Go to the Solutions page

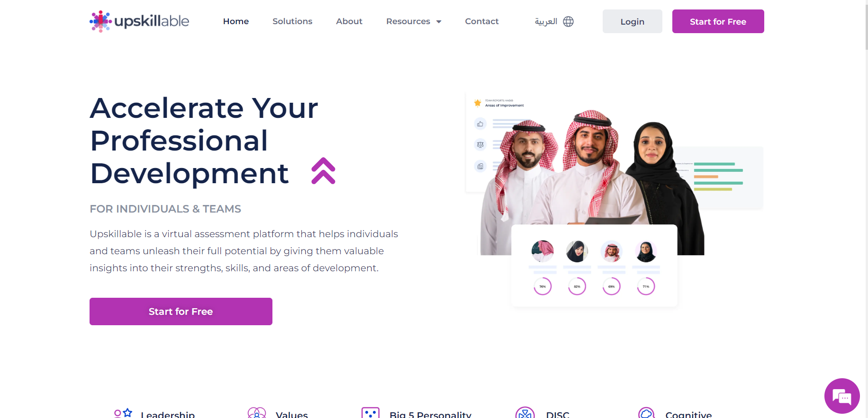click(292, 21)
